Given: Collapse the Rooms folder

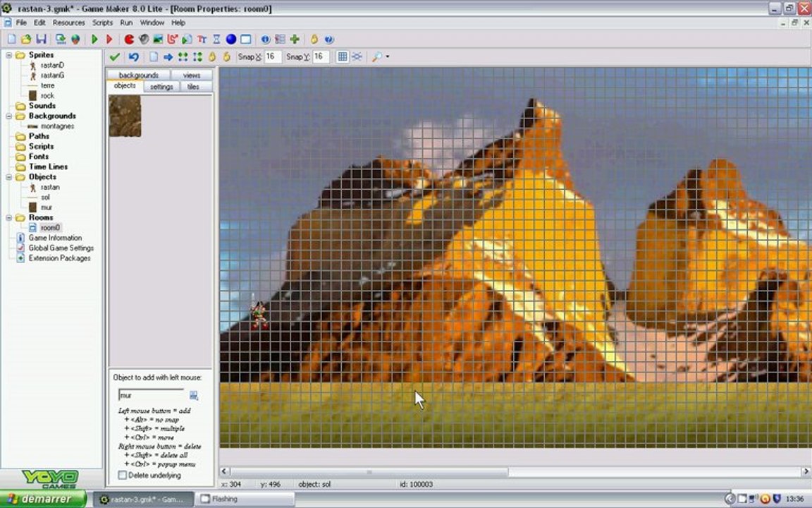Looking at the screenshot, I should point(8,218).
